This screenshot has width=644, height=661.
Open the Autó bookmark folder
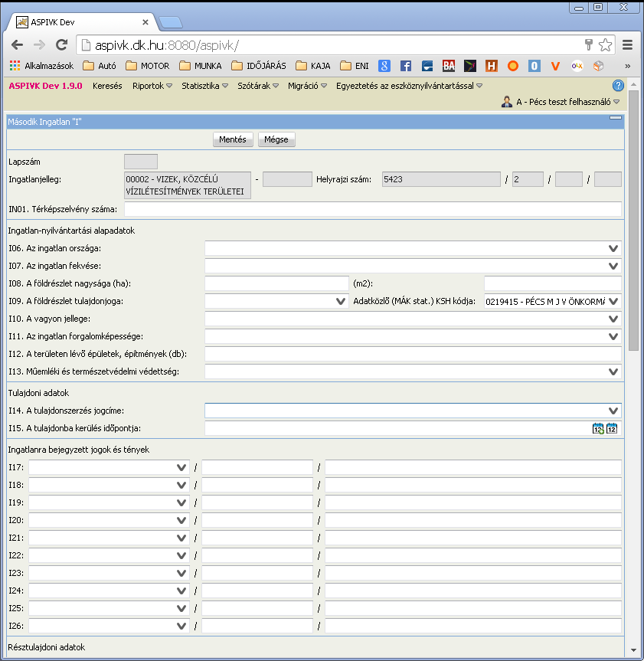coord(100,66)
